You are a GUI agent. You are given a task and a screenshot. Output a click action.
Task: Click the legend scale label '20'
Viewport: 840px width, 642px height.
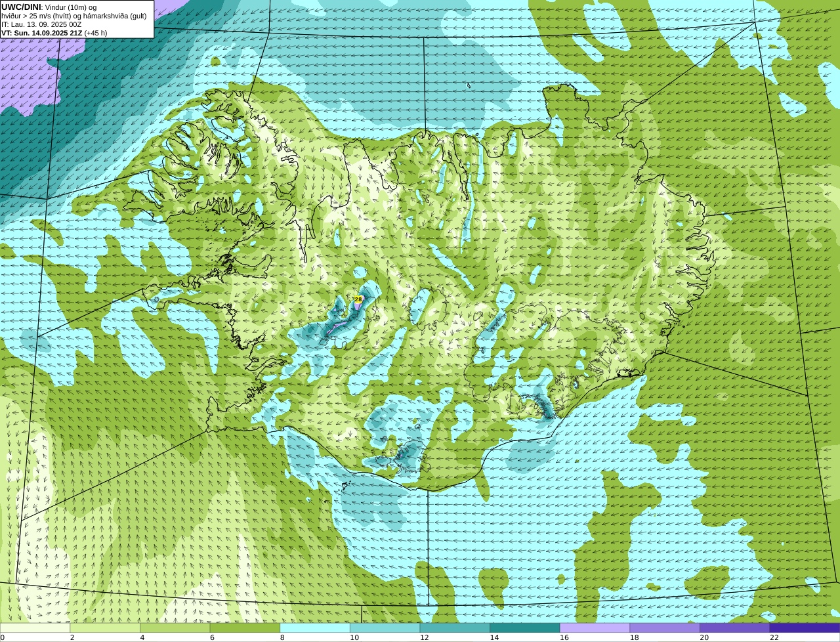point(704,637)
